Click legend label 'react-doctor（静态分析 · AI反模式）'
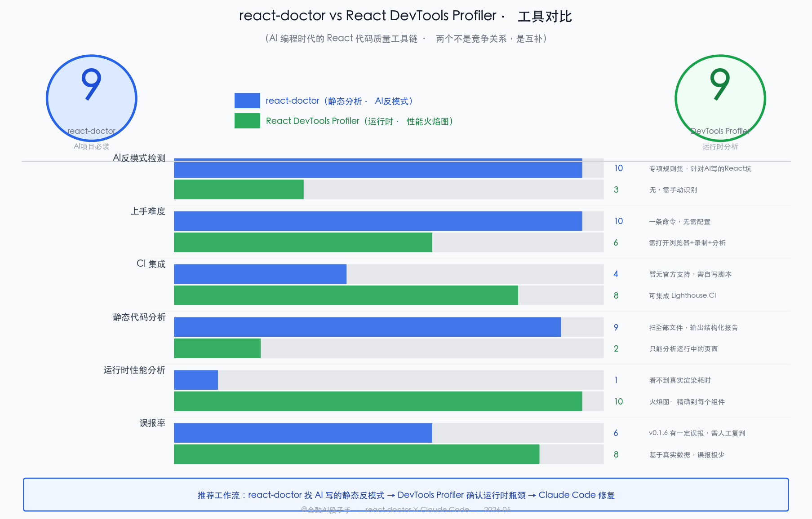This screenshot has height=519, width=812. pyautogui.click(x=339, y=101)
